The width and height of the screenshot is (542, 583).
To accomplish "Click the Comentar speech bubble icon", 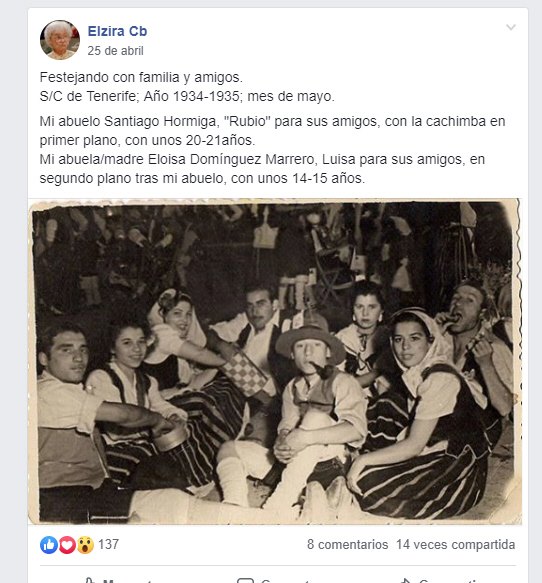I will tap(245, 580).
